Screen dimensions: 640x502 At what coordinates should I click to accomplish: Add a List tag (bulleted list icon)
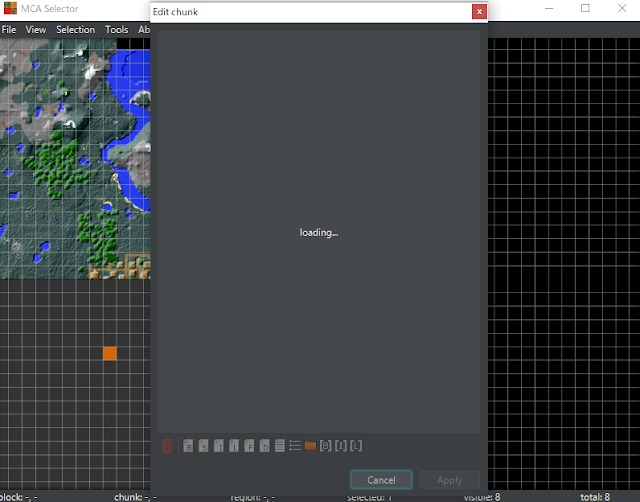(295, 446)
